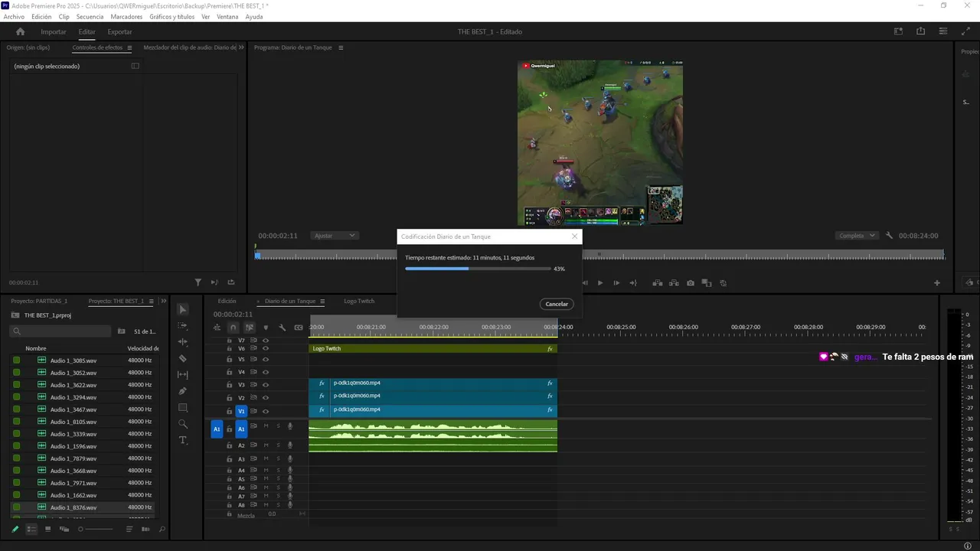Open Program monitor settings wrench
The image size is (980, 551).
[x=889, y=236]
